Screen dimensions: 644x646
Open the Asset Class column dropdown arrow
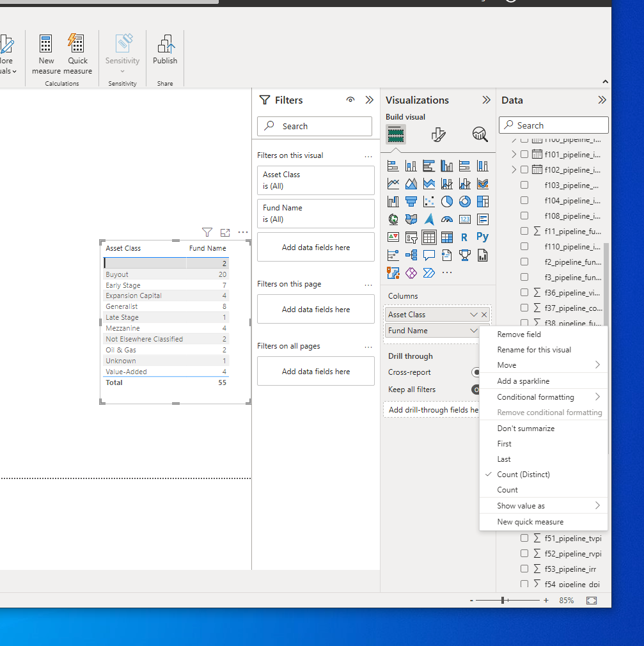[x=474, y=315]
